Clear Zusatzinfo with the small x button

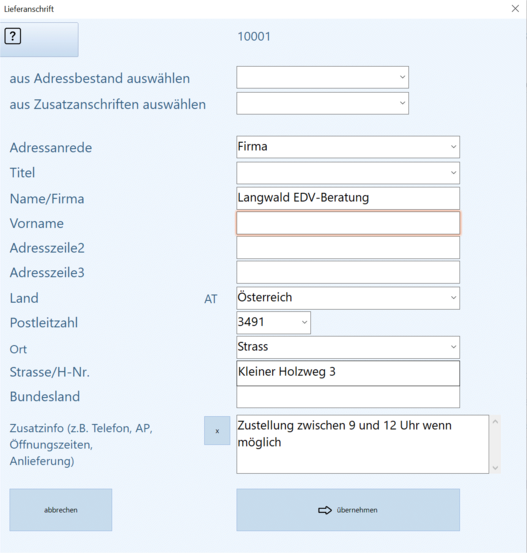217,431
